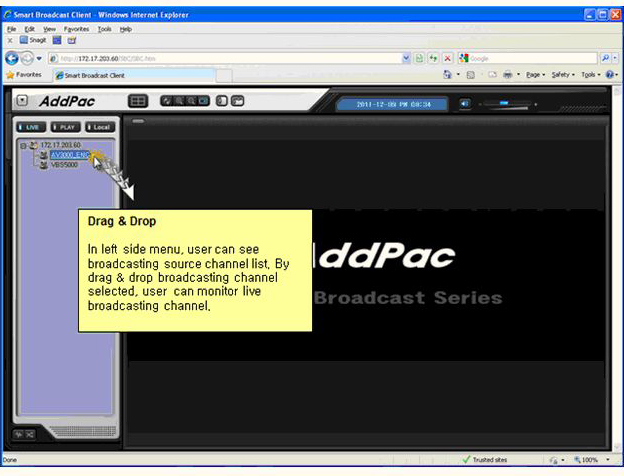Click the Trusted sites status indicator
Image resolution: width=624 pixels, height=476 pixels.
pyautogui.click(x=485, y=460)
